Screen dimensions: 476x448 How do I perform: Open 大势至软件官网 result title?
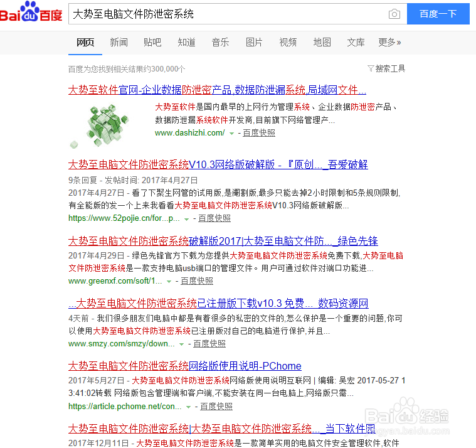coord(217,90)
